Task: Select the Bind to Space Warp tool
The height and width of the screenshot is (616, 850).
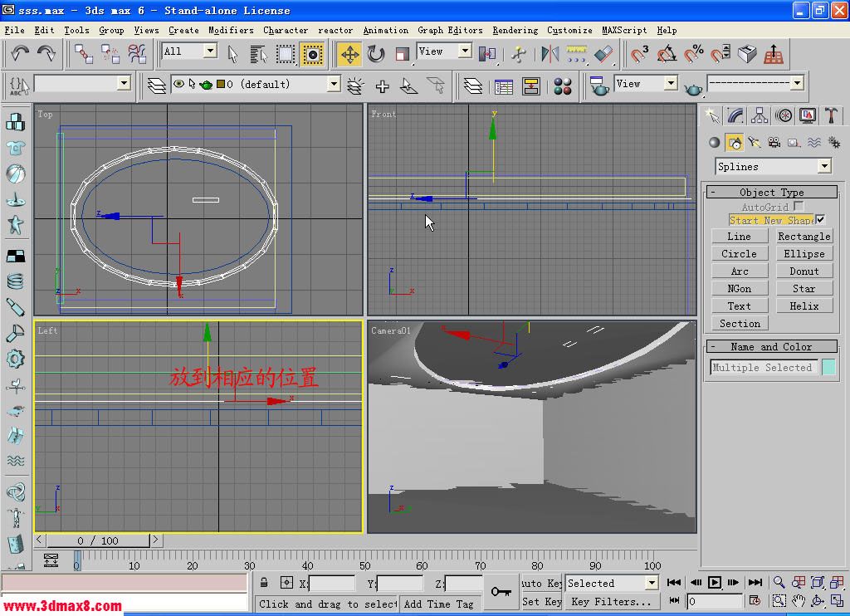Action: 138,54
